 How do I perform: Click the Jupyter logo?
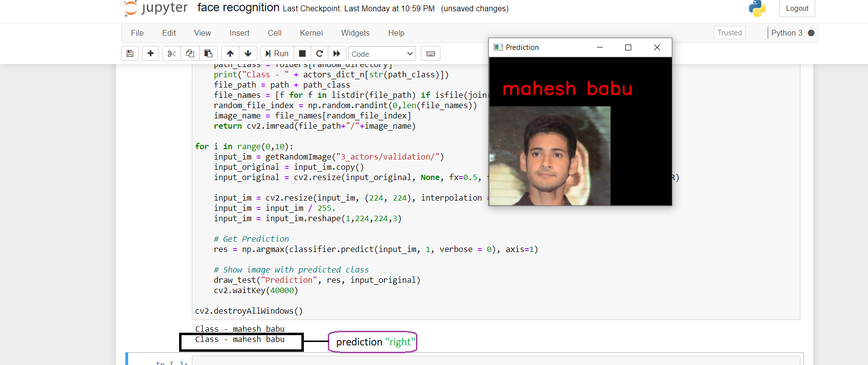pyautogui.click(x=156, y=8)
